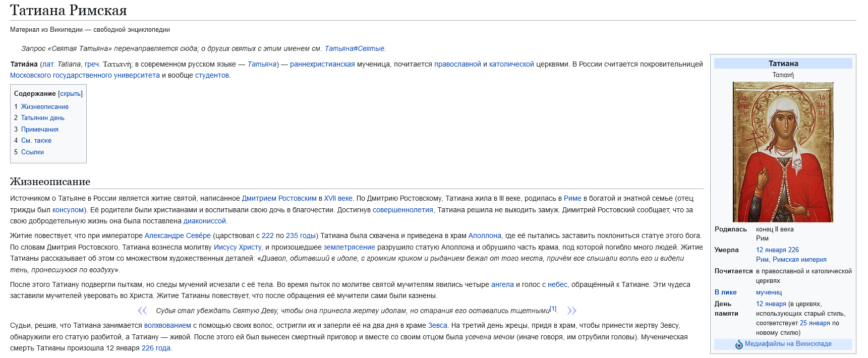Image resolution: width=868 pixels, height=358 pixels.
Task: Open the year «222» link
Action: click(267, 236)
